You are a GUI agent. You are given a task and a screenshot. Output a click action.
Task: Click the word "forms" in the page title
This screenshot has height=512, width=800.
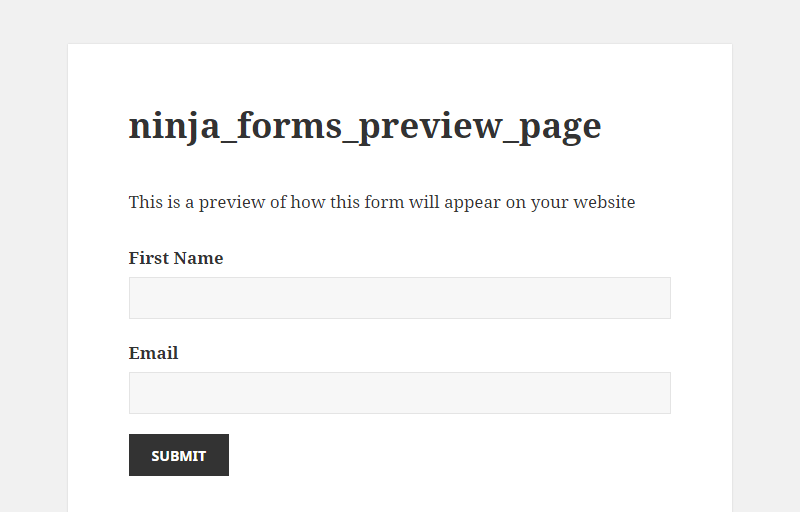[289, 125]
